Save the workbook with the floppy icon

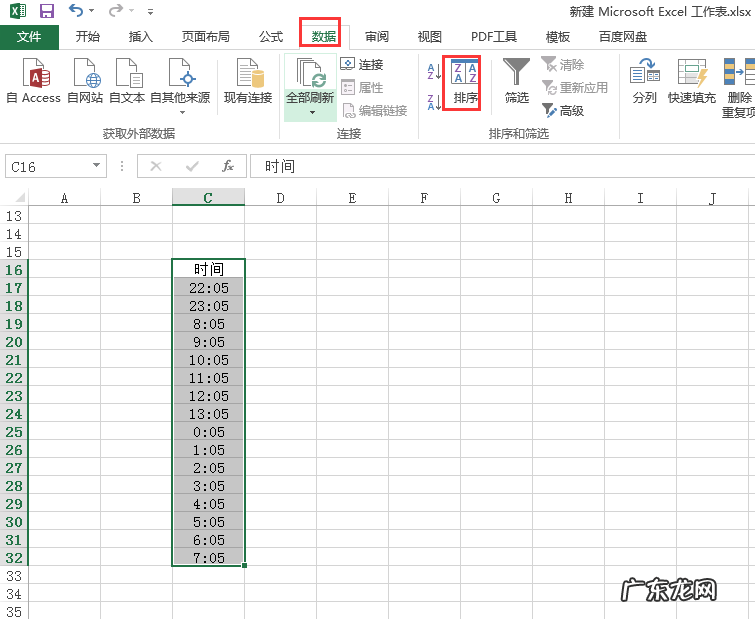47,11
